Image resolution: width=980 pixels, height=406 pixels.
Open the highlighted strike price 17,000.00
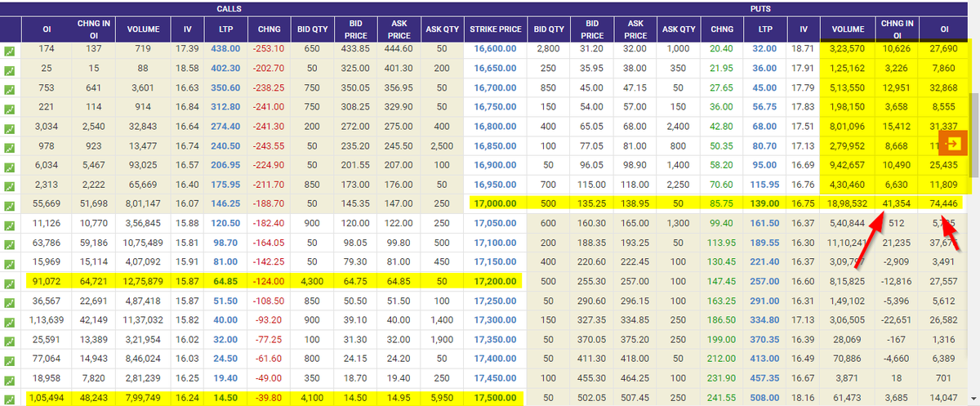[495, 204]
